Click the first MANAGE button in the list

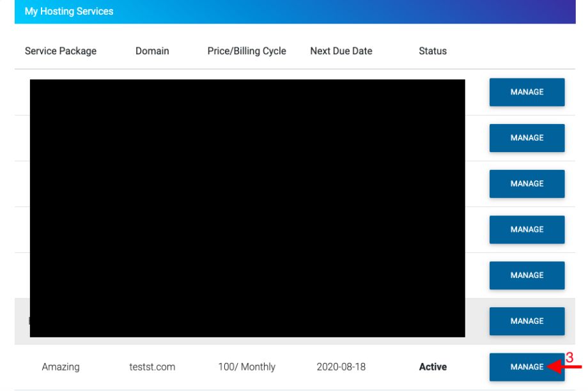[527, 92]
